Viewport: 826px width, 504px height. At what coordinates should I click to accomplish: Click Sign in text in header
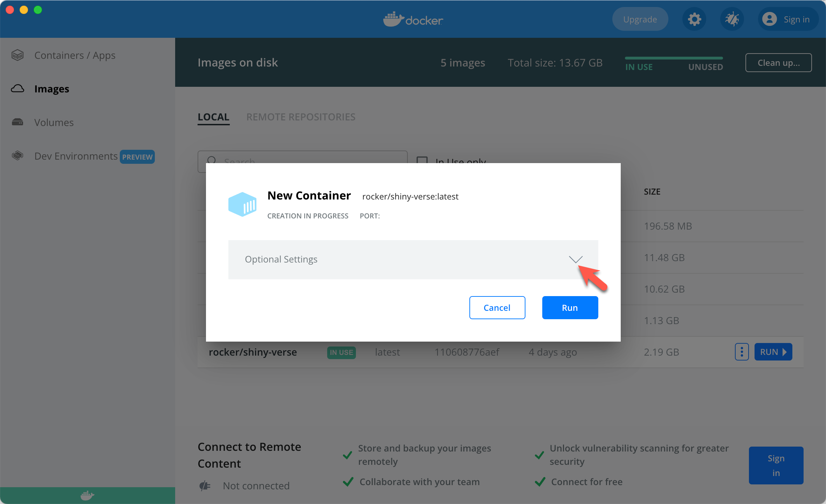[x=797, y=20]
